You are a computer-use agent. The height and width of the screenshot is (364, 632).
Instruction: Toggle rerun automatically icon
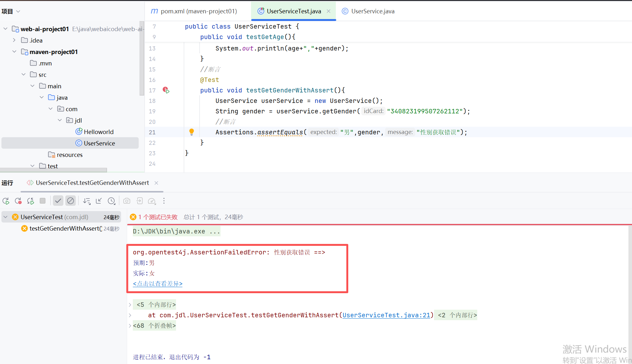[x=31, y=201]
